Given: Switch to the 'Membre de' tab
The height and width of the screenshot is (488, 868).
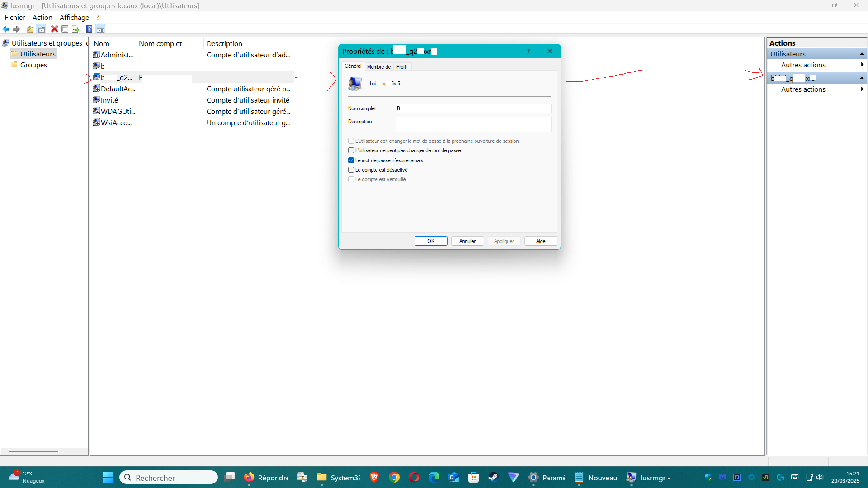Looking at the screenshot, I should pyautogui.click(x=378, y=67).
